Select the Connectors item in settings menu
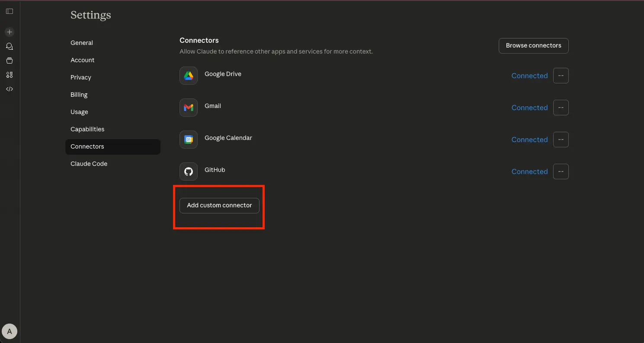The width and height of the screenshot is (644, 343). click(x=113, y=146)
